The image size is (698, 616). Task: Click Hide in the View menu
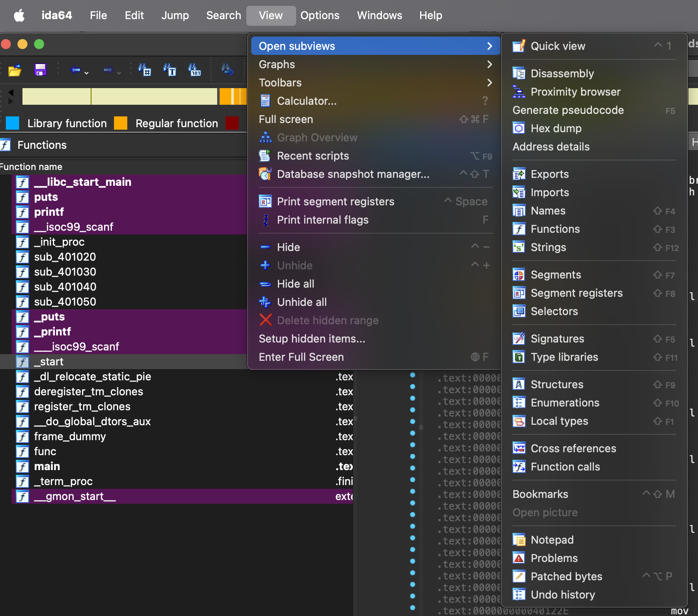click(x=376, y=247)
